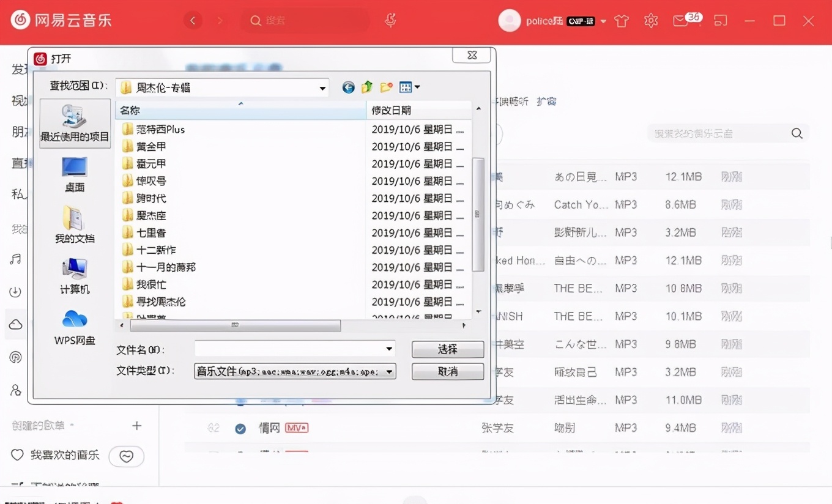This screenshot has height=504, width=832.
Task: Go up one level in the file dialog
Action: tap(366, 87)
